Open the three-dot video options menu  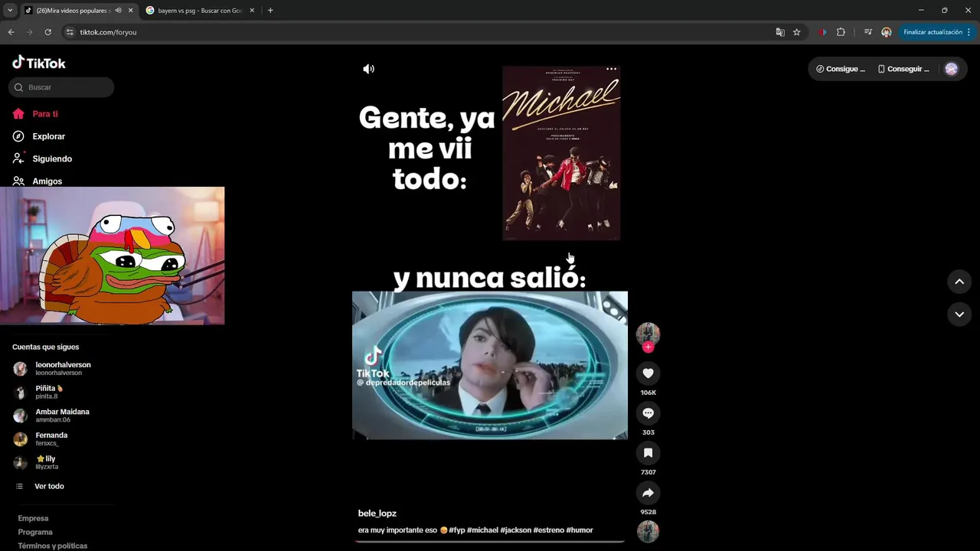coord(611,69)
